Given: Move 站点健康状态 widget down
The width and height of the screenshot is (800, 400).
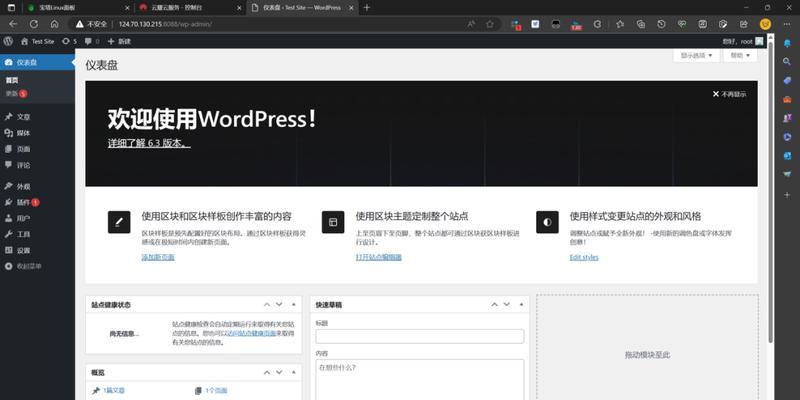Looking at the screenshot, I should click(279, 305).
